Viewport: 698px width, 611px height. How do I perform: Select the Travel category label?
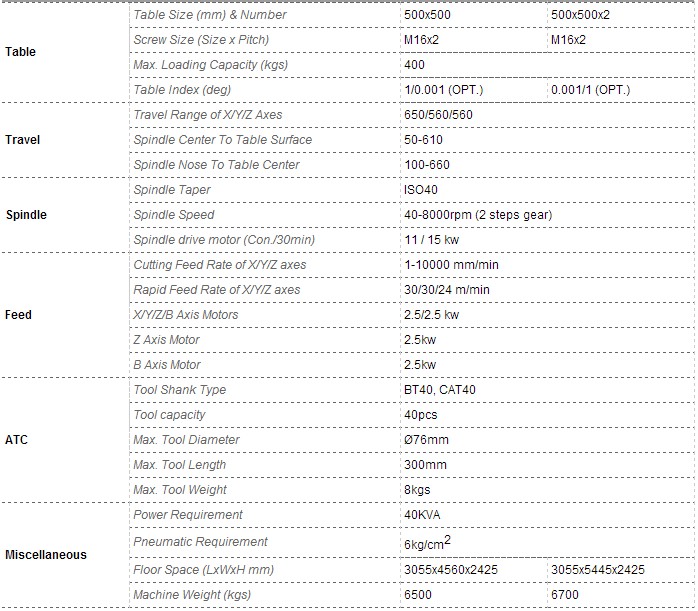click(x=22, y=140)
